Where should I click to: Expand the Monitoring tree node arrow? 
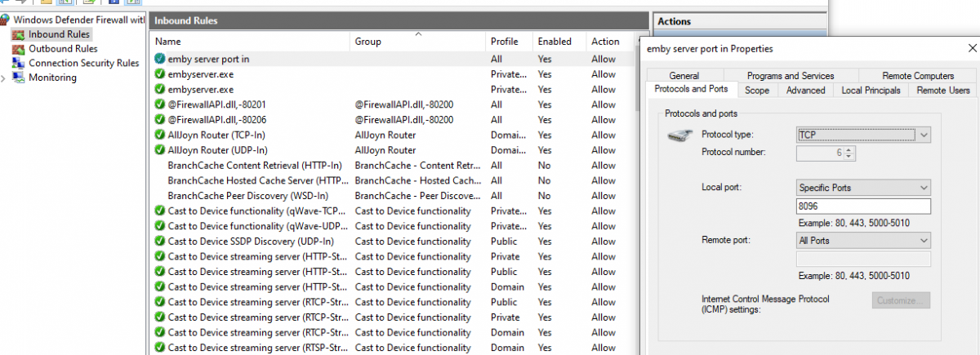tap(4, 78)
